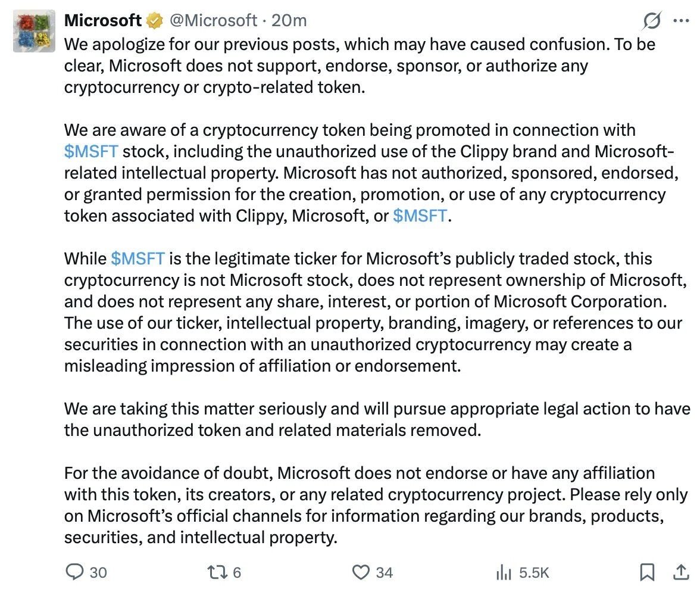
Task: View post analytics bar chart icon
Action: pos(504,572)
